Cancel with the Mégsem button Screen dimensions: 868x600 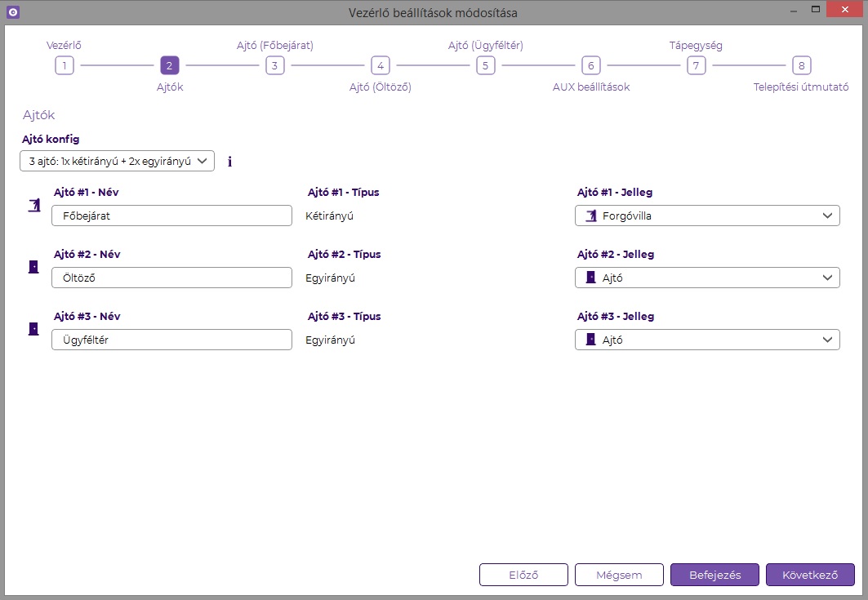pyautogui.click(x=619, y=575)
